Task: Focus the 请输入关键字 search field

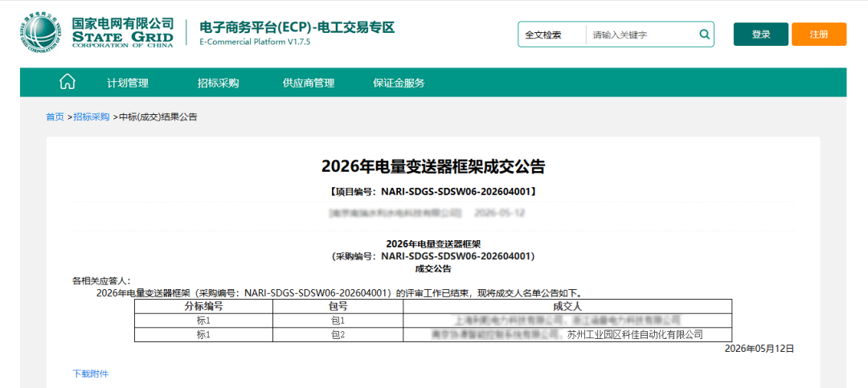Action: click(641, 35)
